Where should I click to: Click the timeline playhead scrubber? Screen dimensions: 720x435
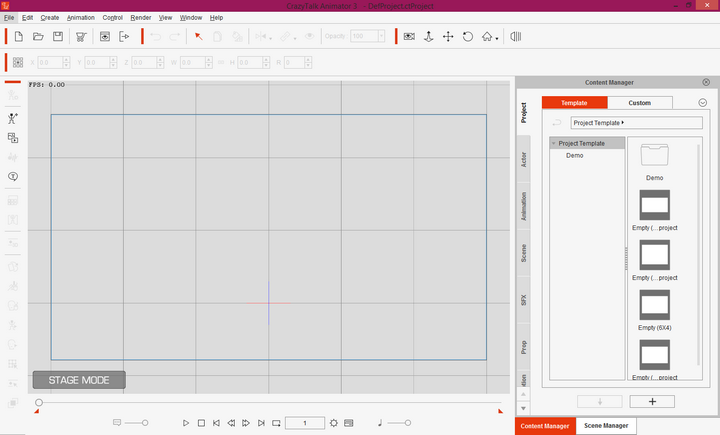[39, 402]
